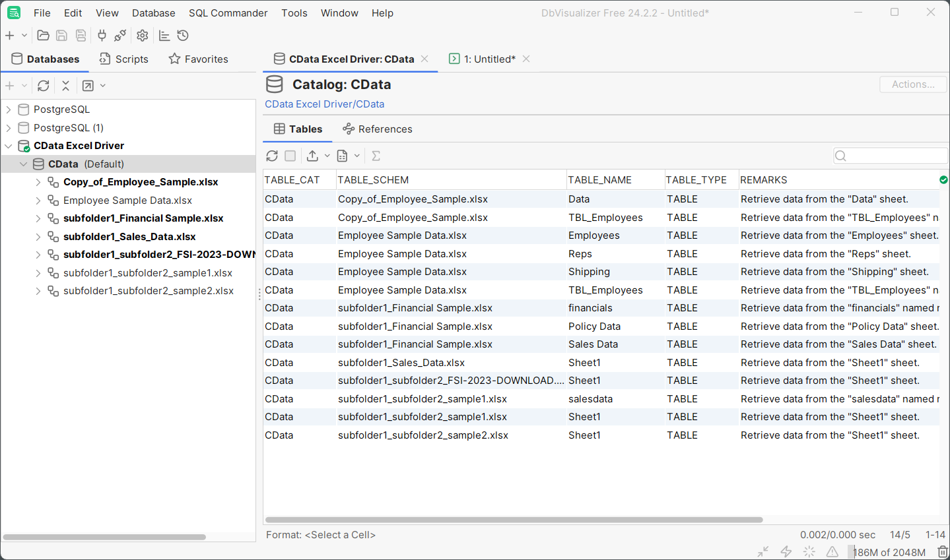This screenshot has width=950, height=560.
Task: Switch to the References tab
Action: point(378,129)
